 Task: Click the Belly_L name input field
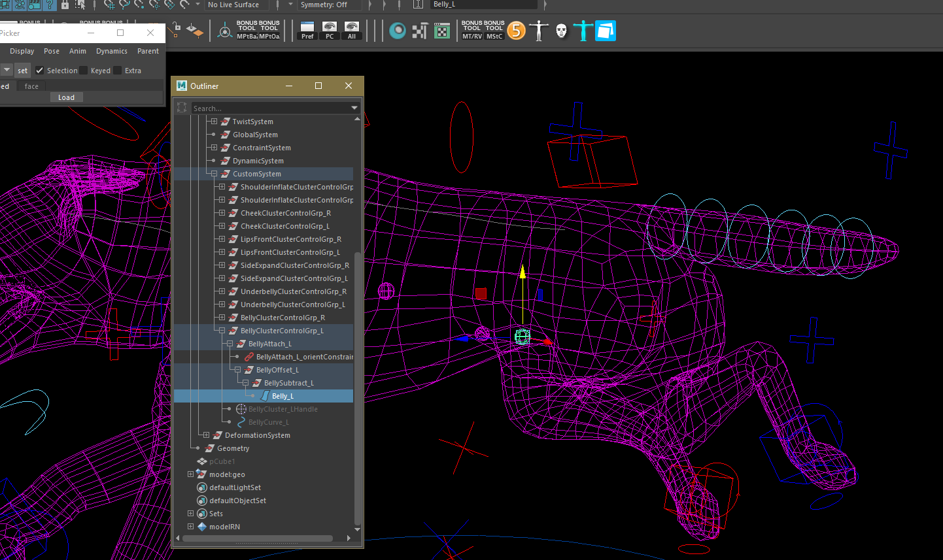tap(484, 5)
